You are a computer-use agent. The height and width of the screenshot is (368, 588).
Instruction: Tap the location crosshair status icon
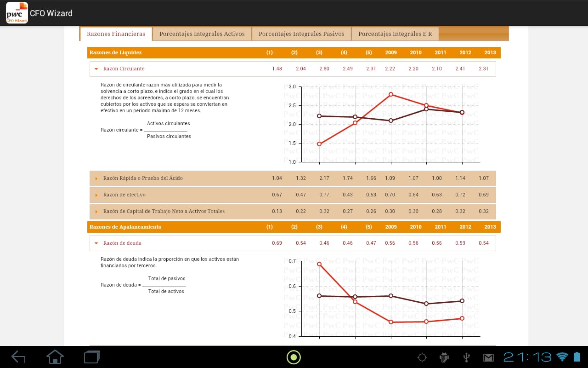[422, 357]
